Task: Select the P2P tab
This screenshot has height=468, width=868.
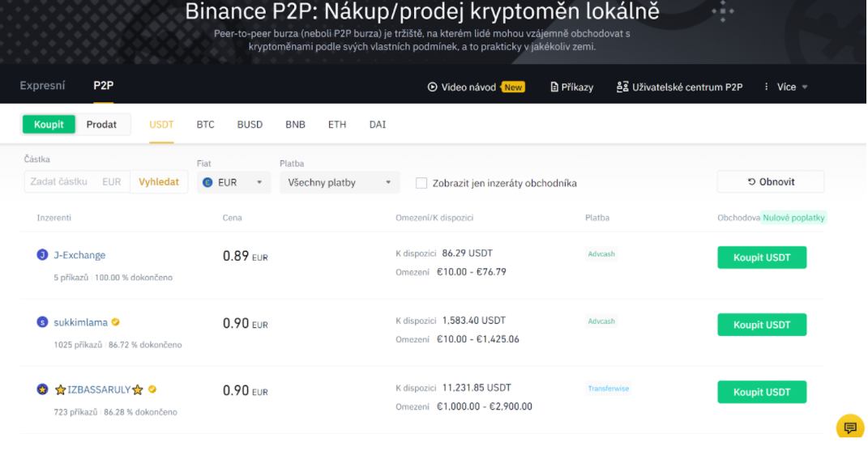Action: [x=104, y=85]
